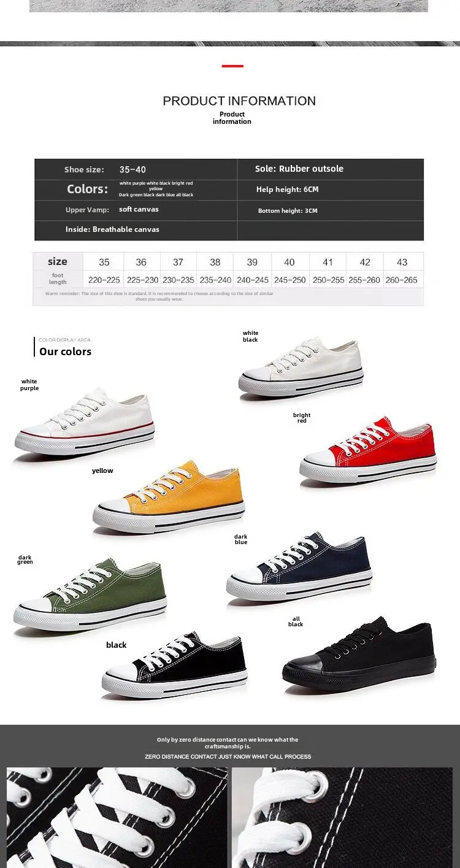The image size is (460, 868).
Task: Click the Sole: Rubber outsole row
Action: pyautogui.click(x=331, y=169)
